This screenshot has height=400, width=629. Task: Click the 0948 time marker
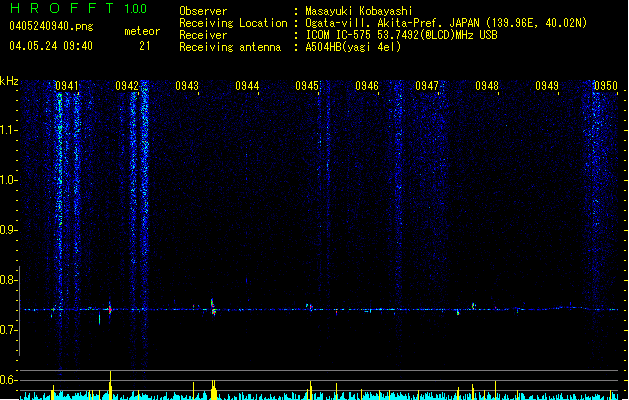click(x=487, y=86)
